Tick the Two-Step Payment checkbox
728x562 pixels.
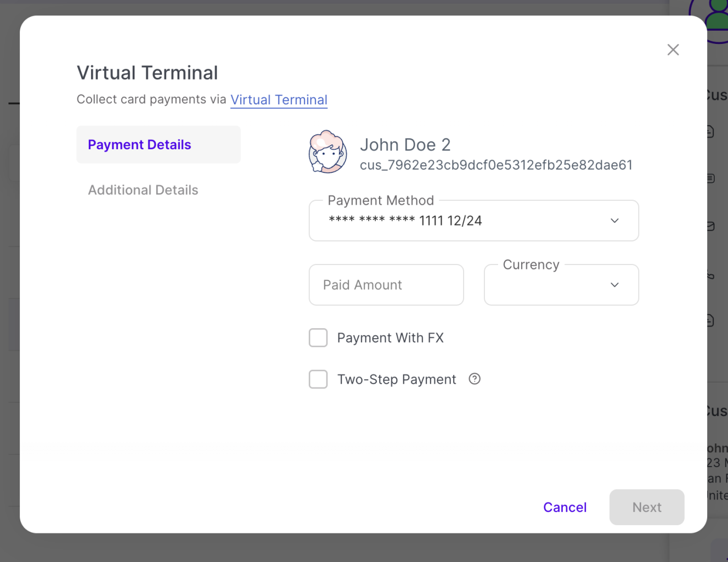coord(318,379)
